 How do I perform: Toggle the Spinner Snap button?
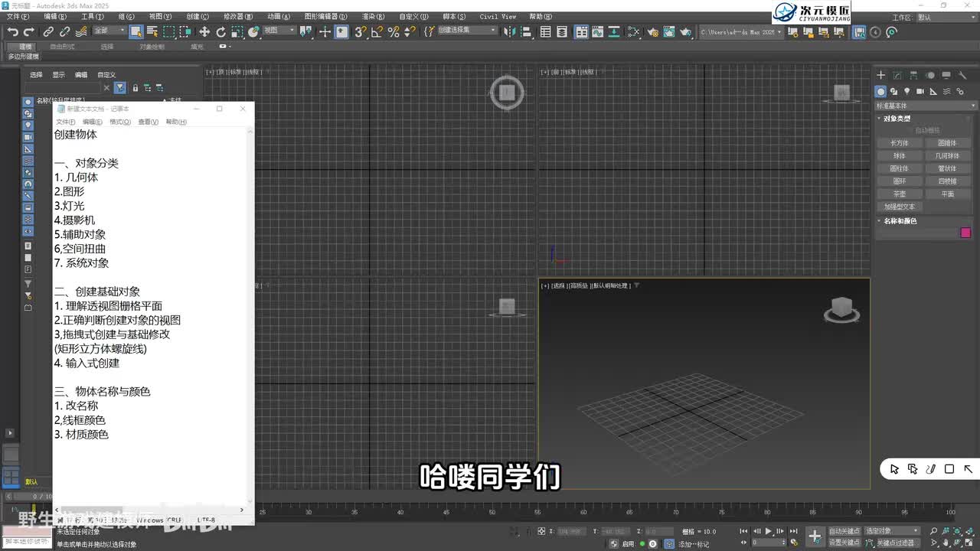tap(410, 31)
